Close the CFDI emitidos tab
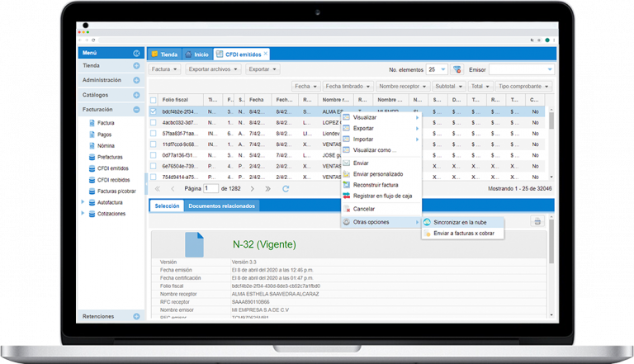Image resolution: width=634 pixels, height=364 pixels. [x=265, y=54]
